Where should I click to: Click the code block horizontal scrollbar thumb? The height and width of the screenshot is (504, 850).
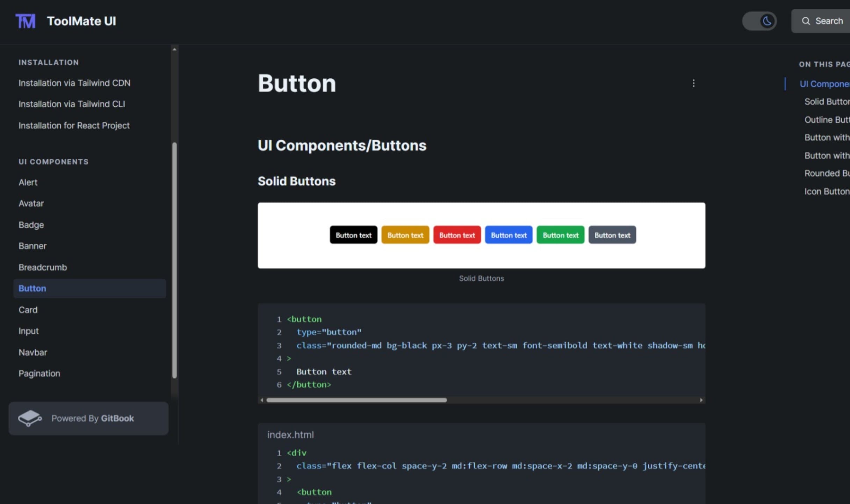356,400
